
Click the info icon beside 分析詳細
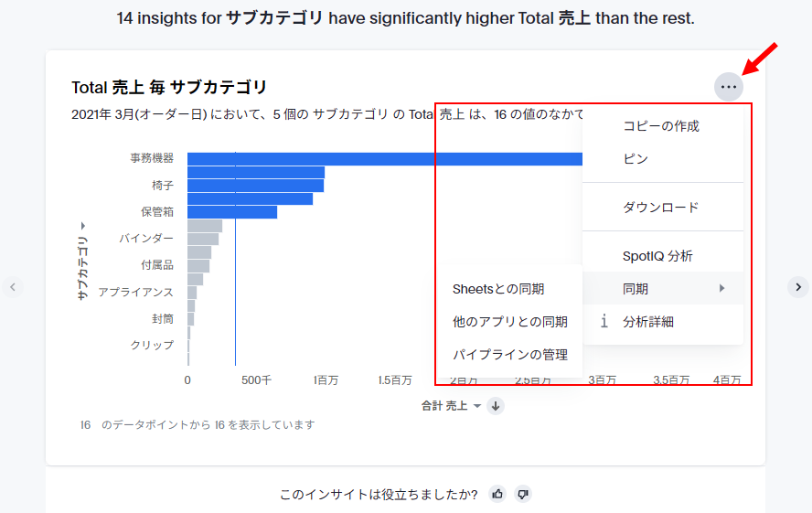pyautogui.click(x=604, y=322)
